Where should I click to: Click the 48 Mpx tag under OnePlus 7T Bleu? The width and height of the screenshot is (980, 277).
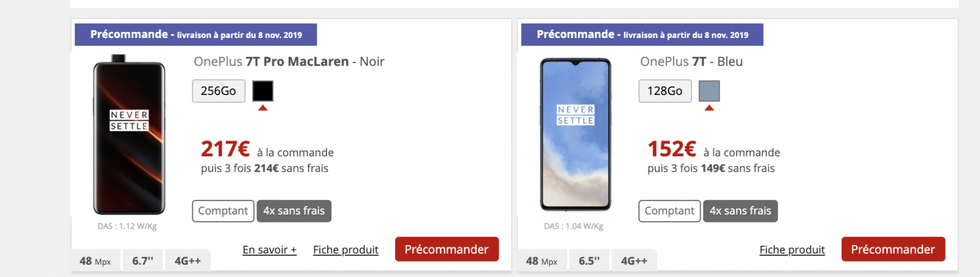coord(541,261)
